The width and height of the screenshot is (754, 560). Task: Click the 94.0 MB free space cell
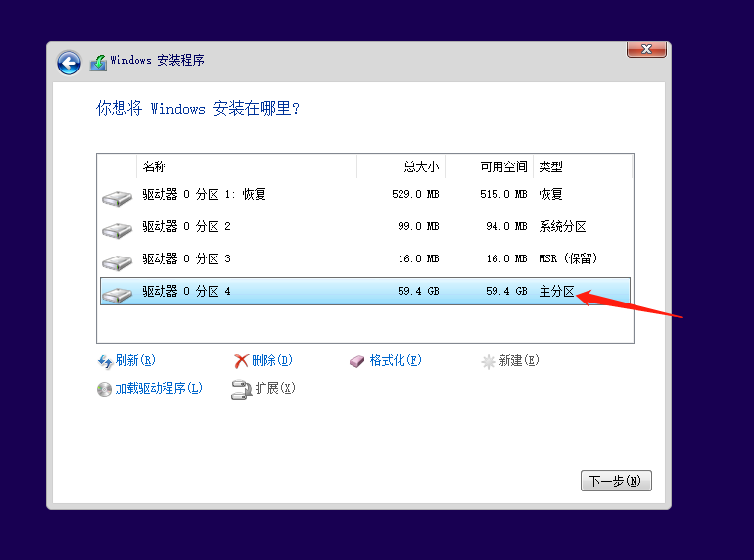pyautogui.click(x=506, y=226)
